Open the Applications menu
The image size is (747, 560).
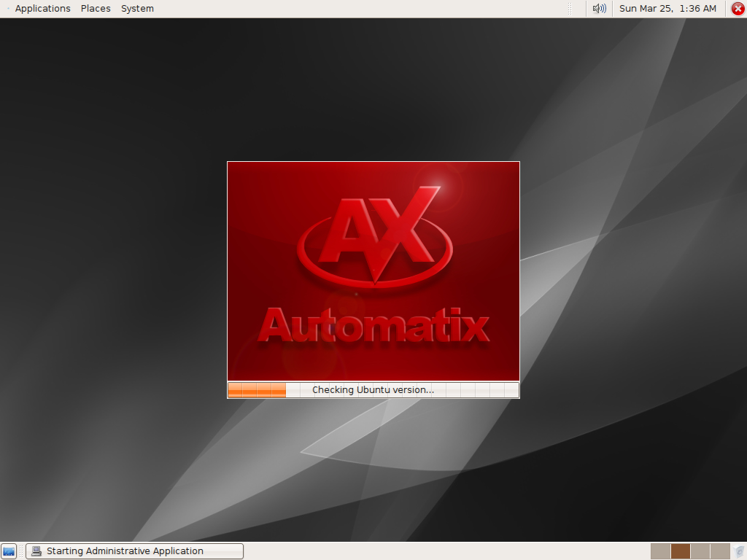pyautogui.click(x=42, y=9)
